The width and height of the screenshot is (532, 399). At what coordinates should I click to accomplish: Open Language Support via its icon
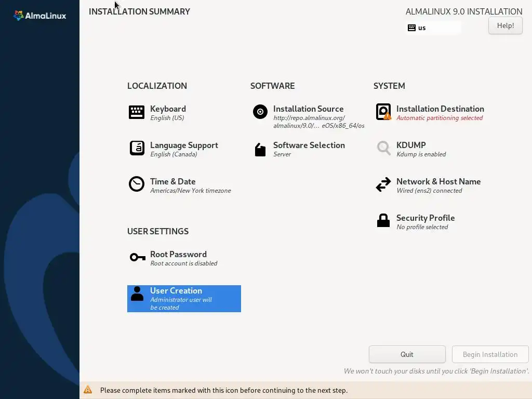click(137, 148)
